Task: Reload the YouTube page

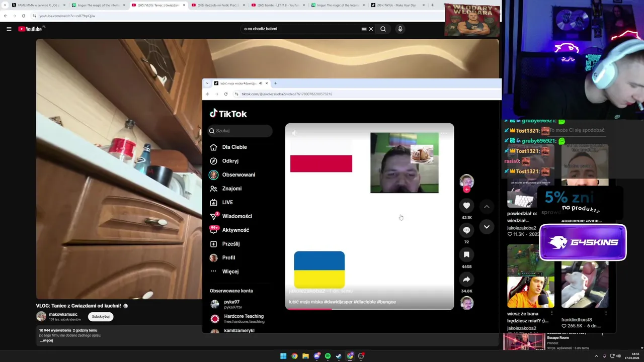Action: click(x=23, y=16)
